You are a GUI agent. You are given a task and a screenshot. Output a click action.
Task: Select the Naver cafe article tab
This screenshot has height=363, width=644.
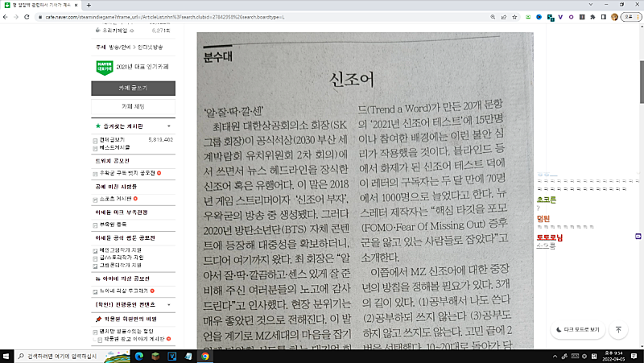click(x=41, y=6)
